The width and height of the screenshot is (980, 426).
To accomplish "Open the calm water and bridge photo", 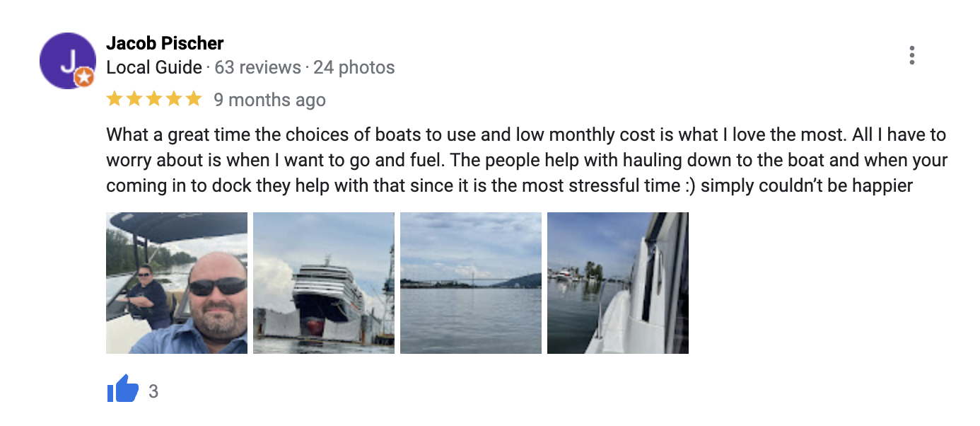I will tap(471, 283).
